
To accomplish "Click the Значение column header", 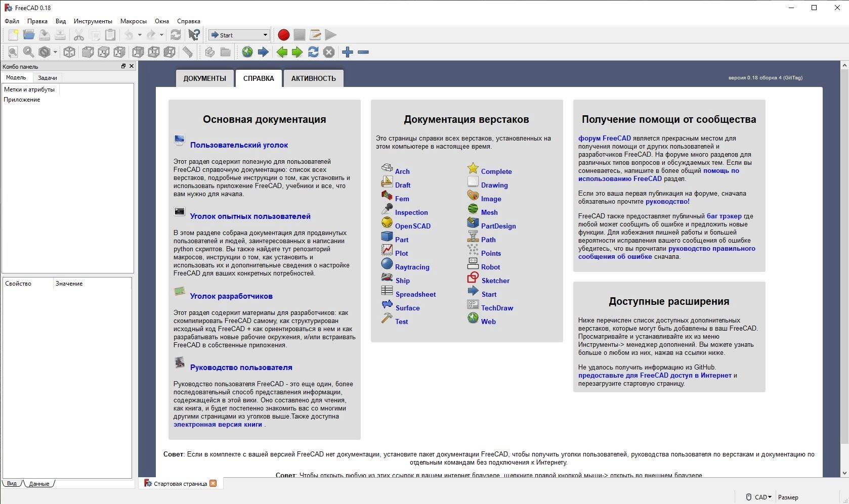I will coord(92,284).
